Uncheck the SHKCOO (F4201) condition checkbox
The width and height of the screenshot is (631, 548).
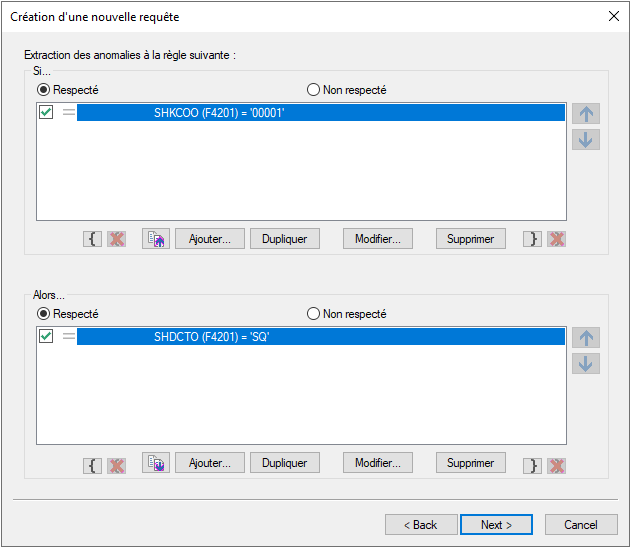click(46, 113)
